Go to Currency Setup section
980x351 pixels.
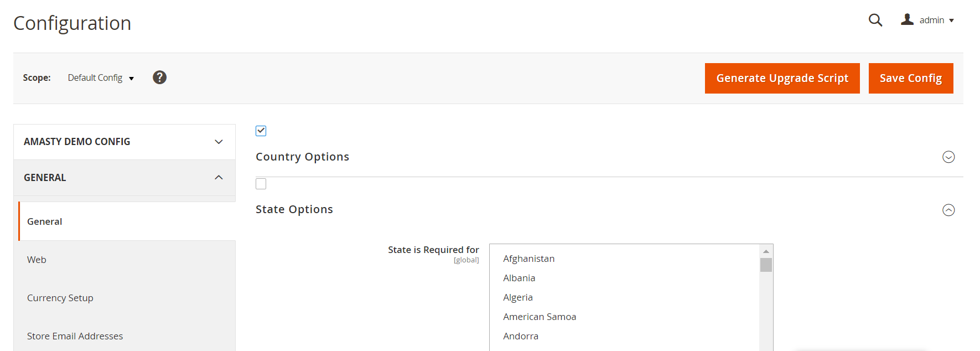(x=60, y=298)
